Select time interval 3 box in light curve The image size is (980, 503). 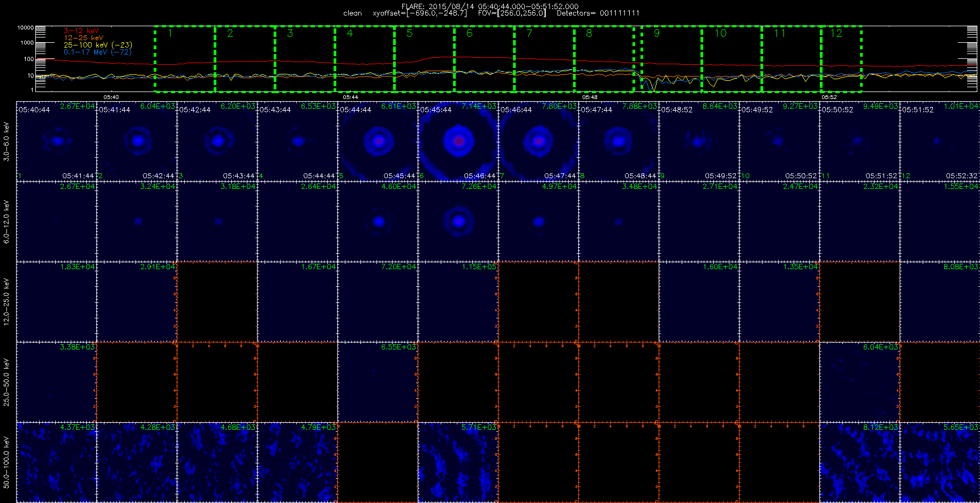(305, 59)
